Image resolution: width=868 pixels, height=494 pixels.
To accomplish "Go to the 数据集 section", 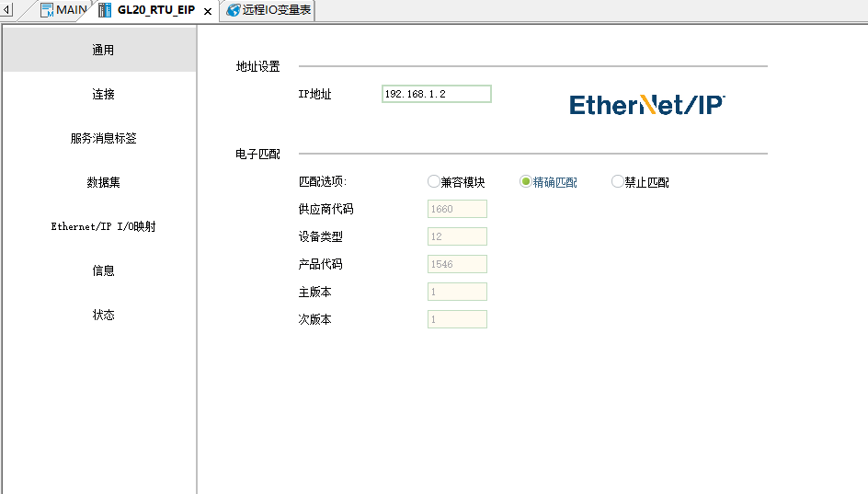I will click(x=103, y=183).
